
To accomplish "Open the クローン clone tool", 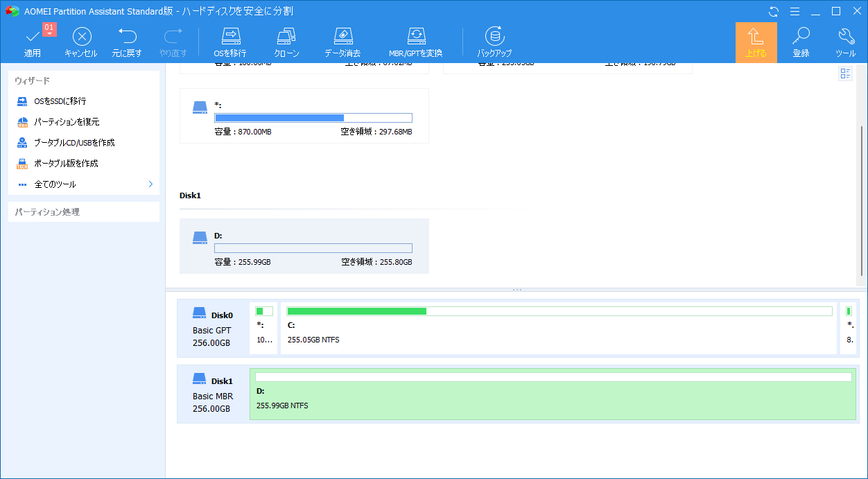I will (x=286, y=42).
